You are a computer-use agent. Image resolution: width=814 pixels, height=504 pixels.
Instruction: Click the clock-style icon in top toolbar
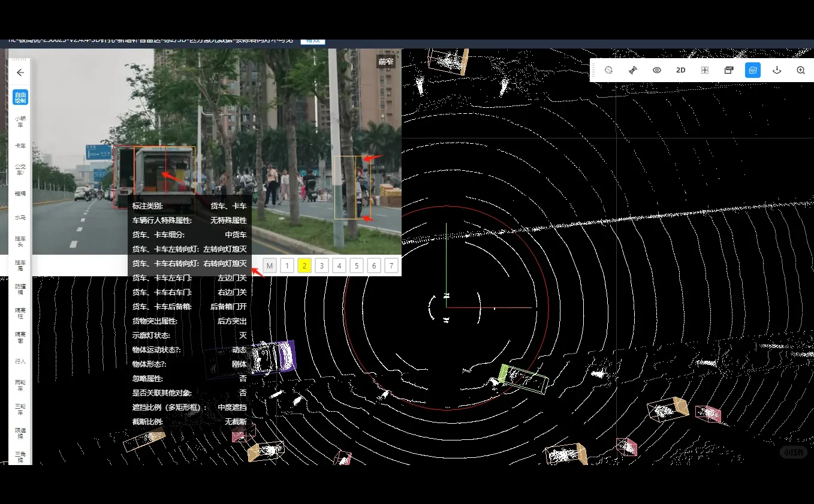point(609,70)
